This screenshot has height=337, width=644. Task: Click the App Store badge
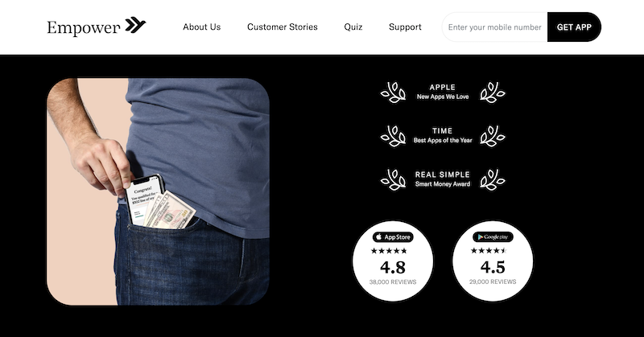tap(393, 236)
